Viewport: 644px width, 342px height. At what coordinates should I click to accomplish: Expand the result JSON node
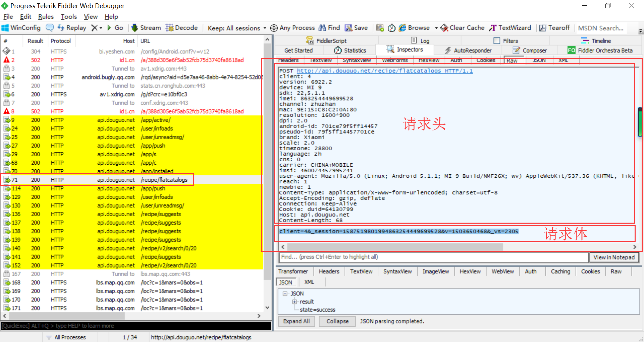pos(294,302)
